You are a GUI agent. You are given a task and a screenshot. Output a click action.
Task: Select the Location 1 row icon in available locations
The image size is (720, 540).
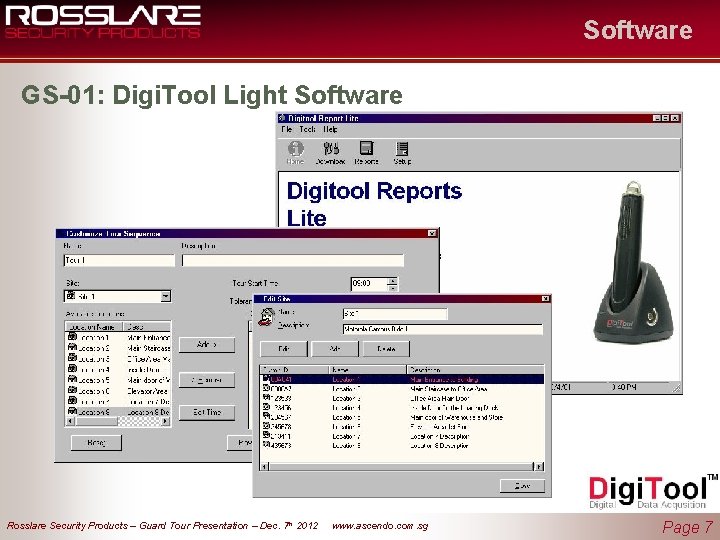[x=72, y=337]
